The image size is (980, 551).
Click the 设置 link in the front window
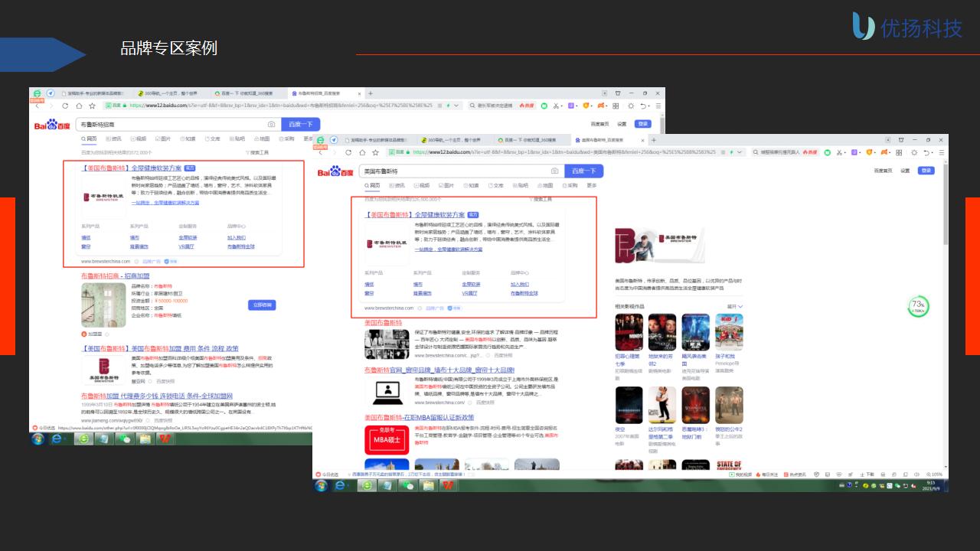pyautogui.click(x=905, y=171)
